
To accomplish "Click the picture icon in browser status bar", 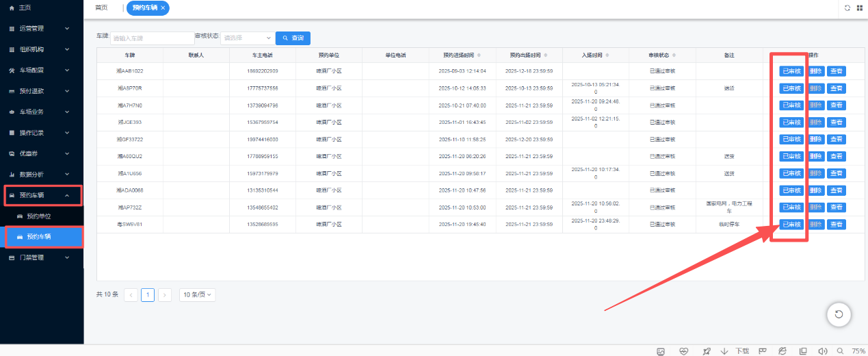I will click(x=661, y=351).
